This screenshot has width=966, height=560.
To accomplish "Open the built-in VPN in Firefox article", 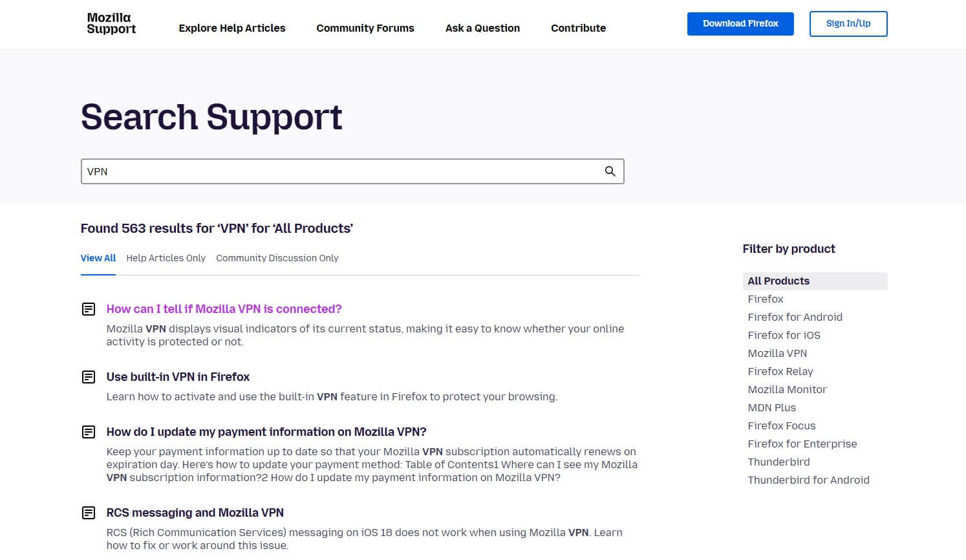I will pos(178,377).
